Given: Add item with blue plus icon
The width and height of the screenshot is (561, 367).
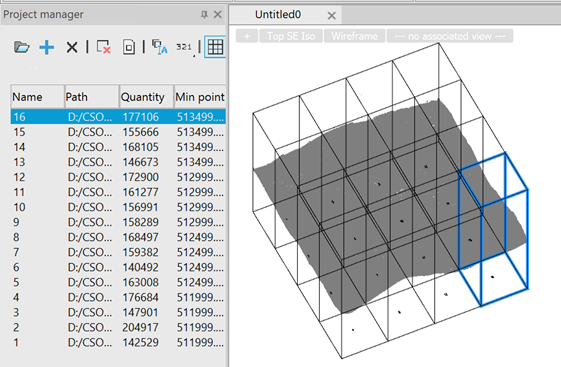Looking at the screenshot, I should click(x=47, y=47).
